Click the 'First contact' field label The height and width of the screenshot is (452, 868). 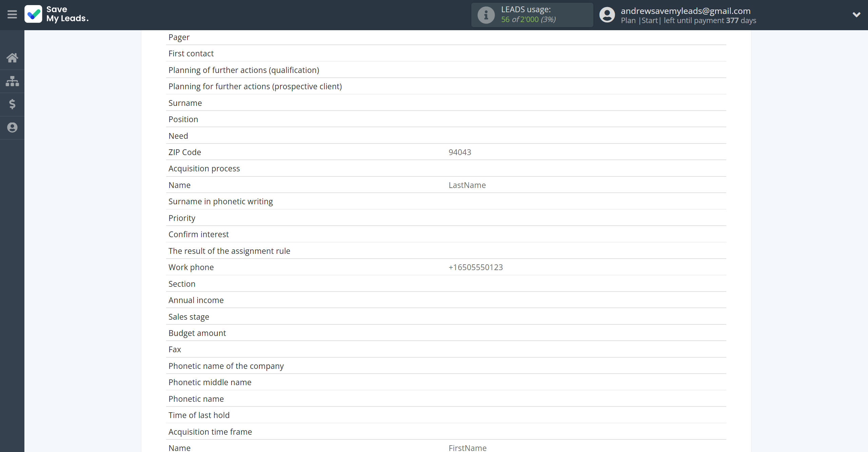pos(191,53)
